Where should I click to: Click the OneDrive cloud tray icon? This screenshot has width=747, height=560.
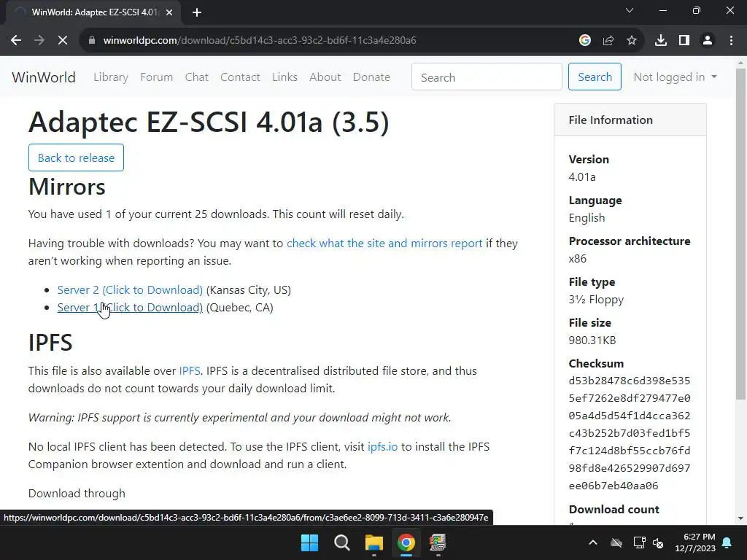coord(616,542)
